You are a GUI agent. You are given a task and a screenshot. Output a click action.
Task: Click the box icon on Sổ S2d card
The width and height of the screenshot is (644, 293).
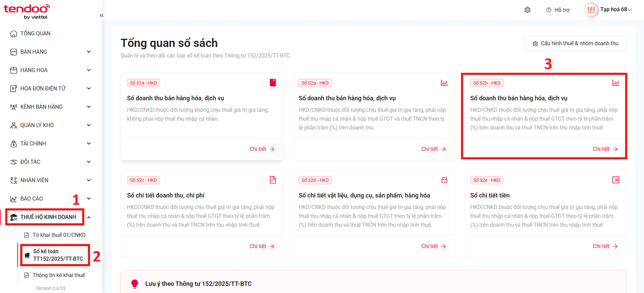(x=444, y=180)
